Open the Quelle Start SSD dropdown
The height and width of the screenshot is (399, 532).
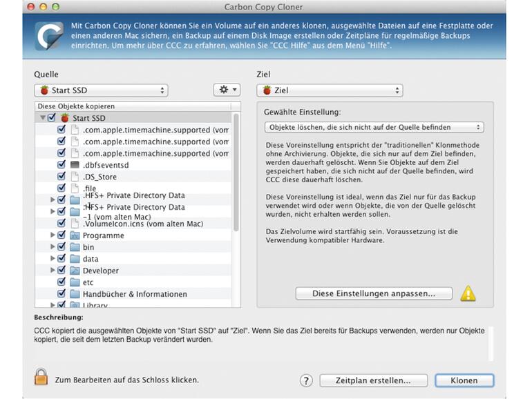(101, 90)
